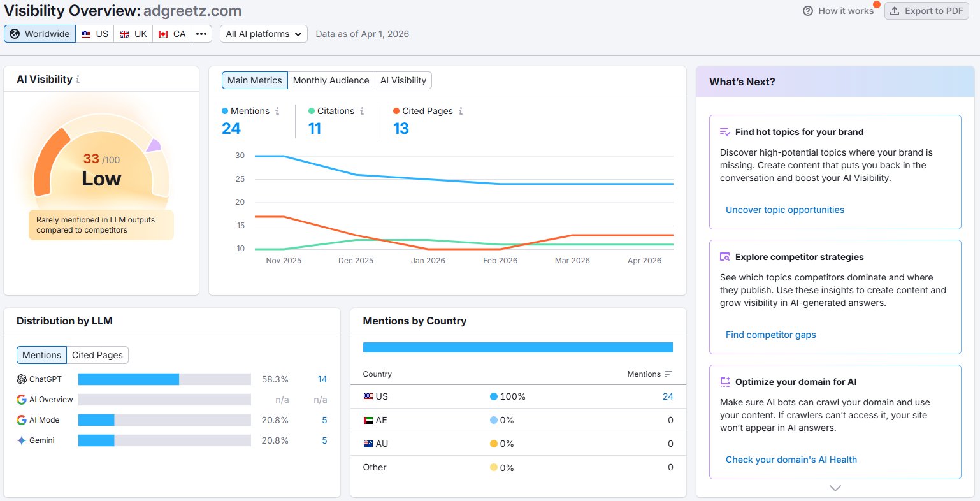Expand the more countries ellipsis menu
This screenshot has width=980, height=501.
201,33
